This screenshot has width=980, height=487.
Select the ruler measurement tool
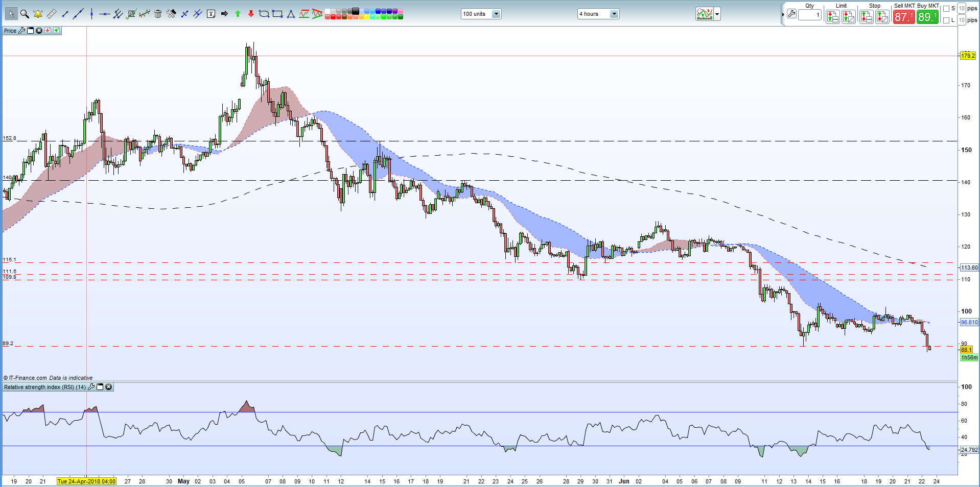click(x=52, y=14)
